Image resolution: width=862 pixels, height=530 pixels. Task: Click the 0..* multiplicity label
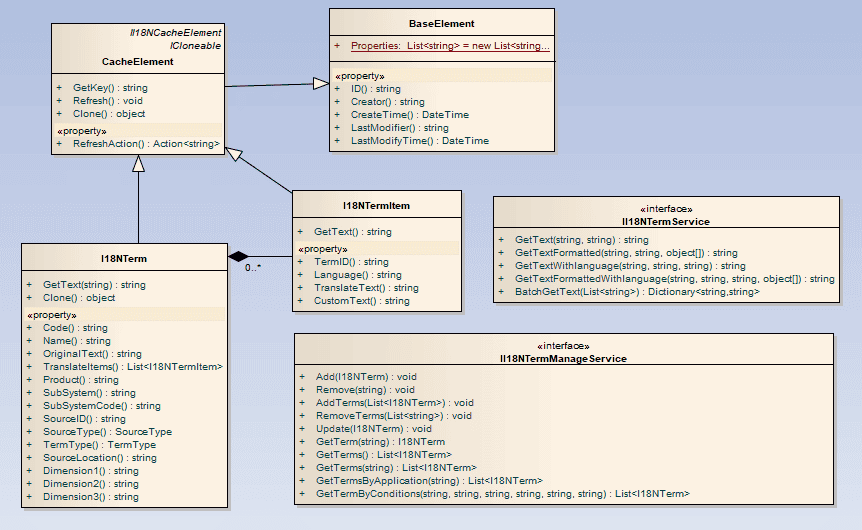point(254,269)
